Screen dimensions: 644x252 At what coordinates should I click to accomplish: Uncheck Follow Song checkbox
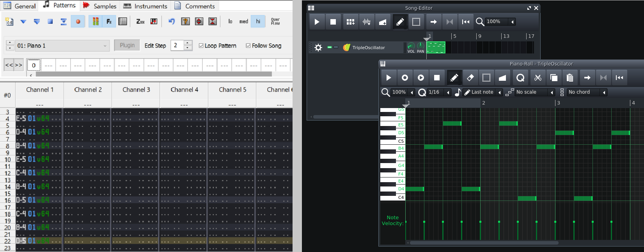pyautogui.click(x=248, y=46)
